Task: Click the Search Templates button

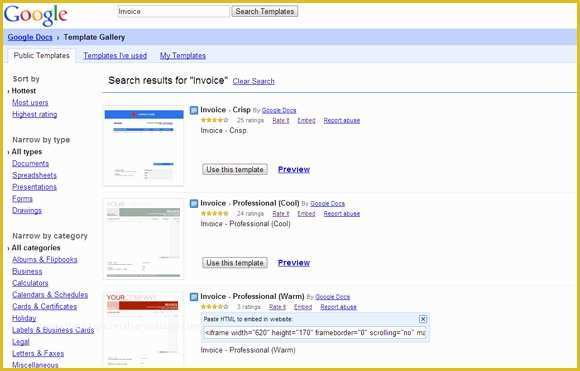Action: [x=264, y=11]
